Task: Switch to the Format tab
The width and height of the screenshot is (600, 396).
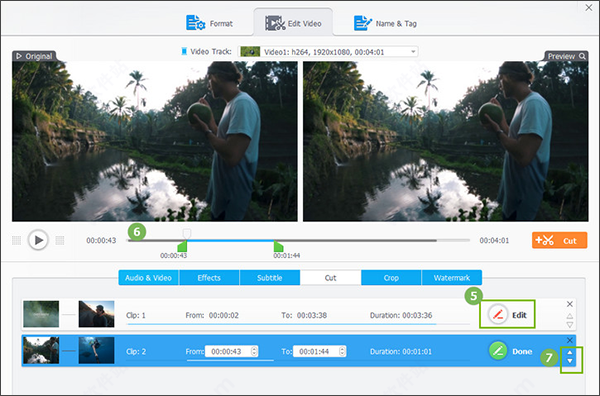Action: click(209, 23)
